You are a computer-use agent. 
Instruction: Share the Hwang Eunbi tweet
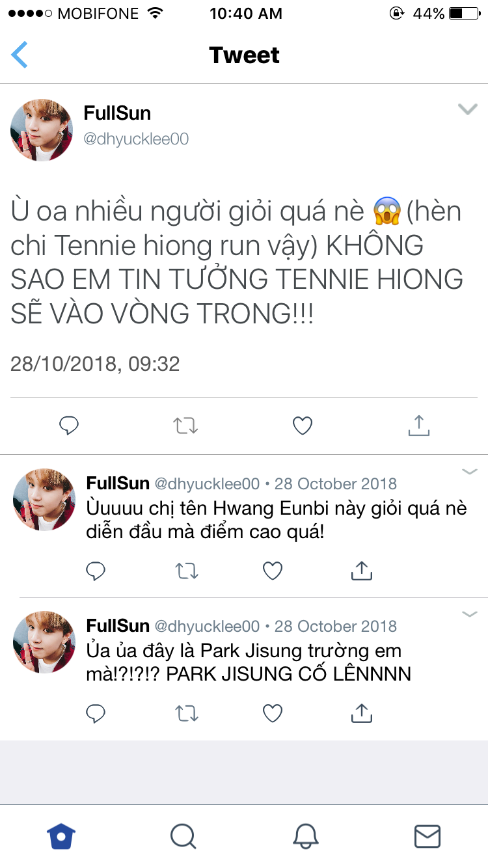[361, 570]
